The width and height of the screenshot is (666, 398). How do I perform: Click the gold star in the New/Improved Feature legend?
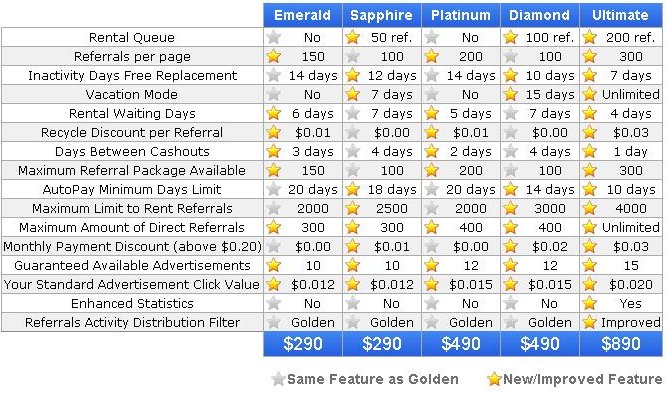[494, 378]
